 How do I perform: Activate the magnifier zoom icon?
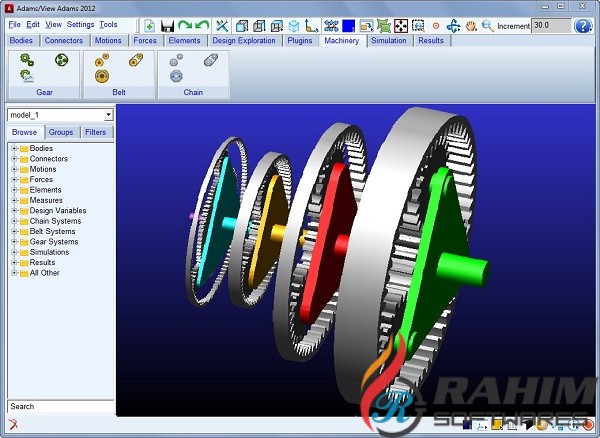(488, 26)
